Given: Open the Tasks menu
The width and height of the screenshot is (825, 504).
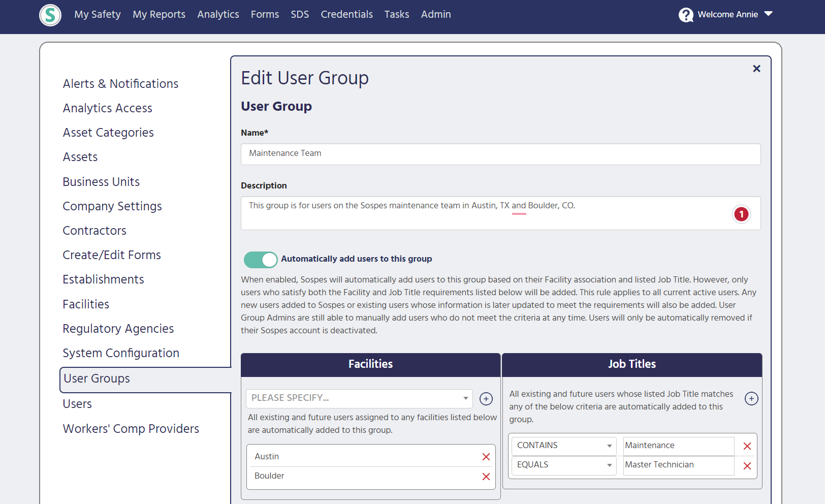Looking at the screenshot, I should [x=397, y=14].
